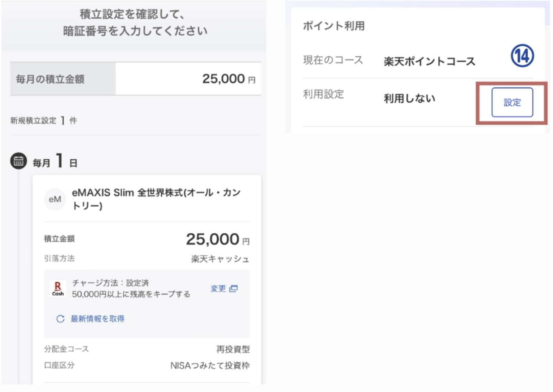Click the NISAつみたて投資枠 account type
This screenshot has width=553, height=392.
click(x=210, y=366)
